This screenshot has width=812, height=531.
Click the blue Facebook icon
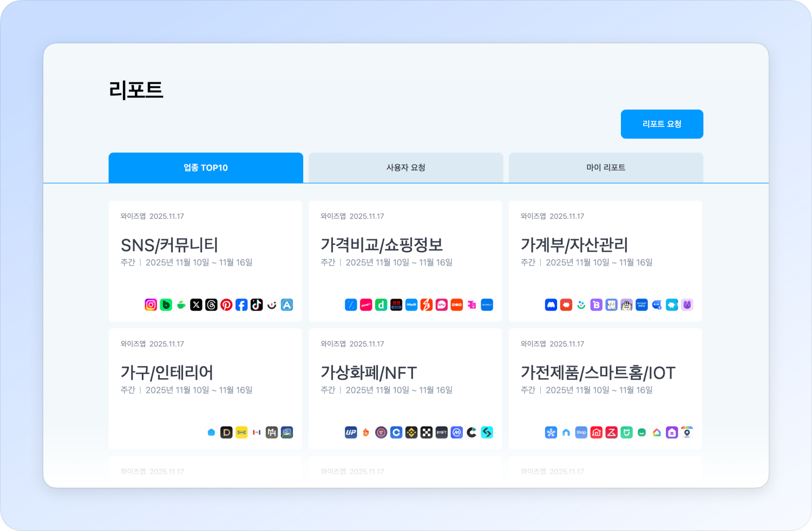(242, 305)
